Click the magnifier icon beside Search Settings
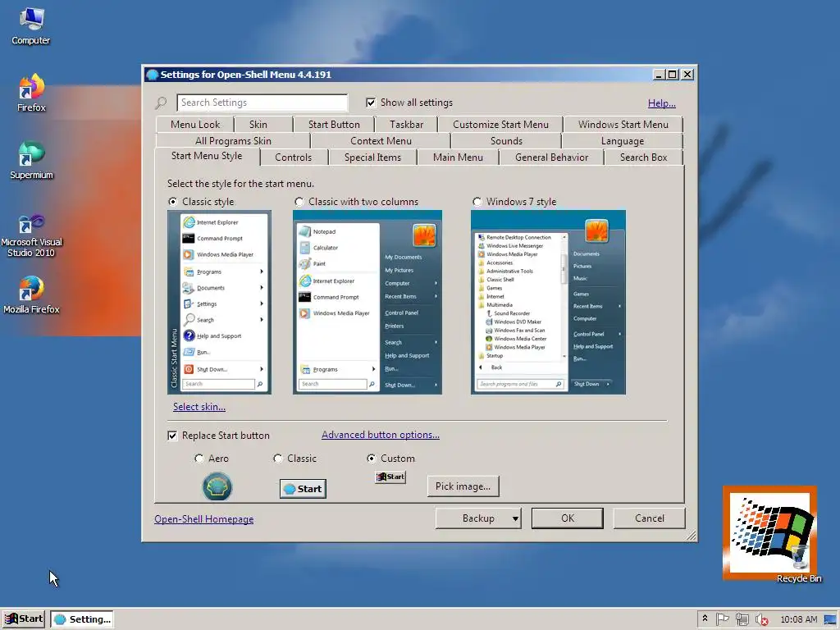The width and height of the screenshot is (840, 630). tap(161, 103)
